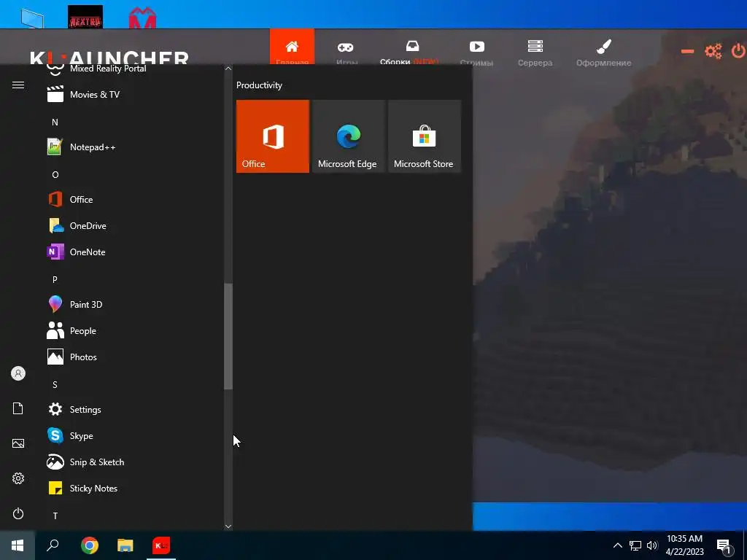
Task: Open network icon in system tray
Action: point(635,545)
